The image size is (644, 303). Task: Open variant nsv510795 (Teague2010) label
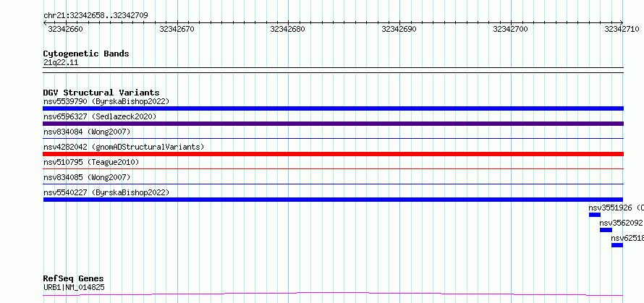click(91, 162)
